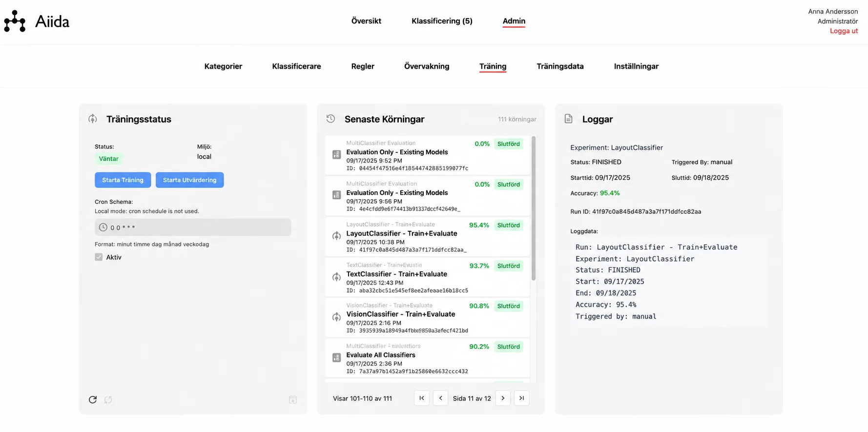Select the TextClassifier - Train+Evaluate run title

click(x=396, y=274)
